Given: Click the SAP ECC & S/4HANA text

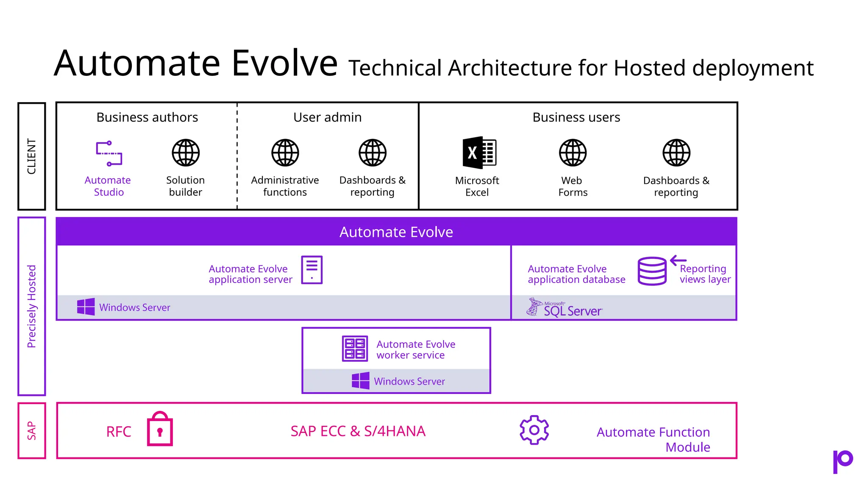Looking at the screenshot, I should 358,431.
